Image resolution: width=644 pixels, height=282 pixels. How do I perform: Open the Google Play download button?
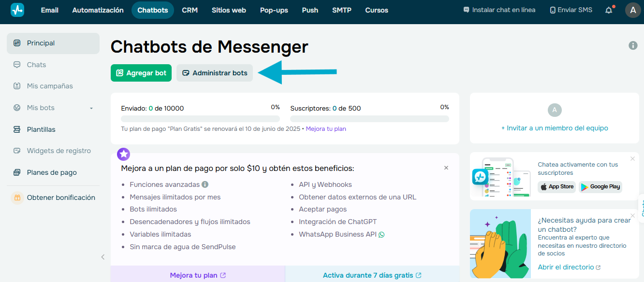click(600, 187)
